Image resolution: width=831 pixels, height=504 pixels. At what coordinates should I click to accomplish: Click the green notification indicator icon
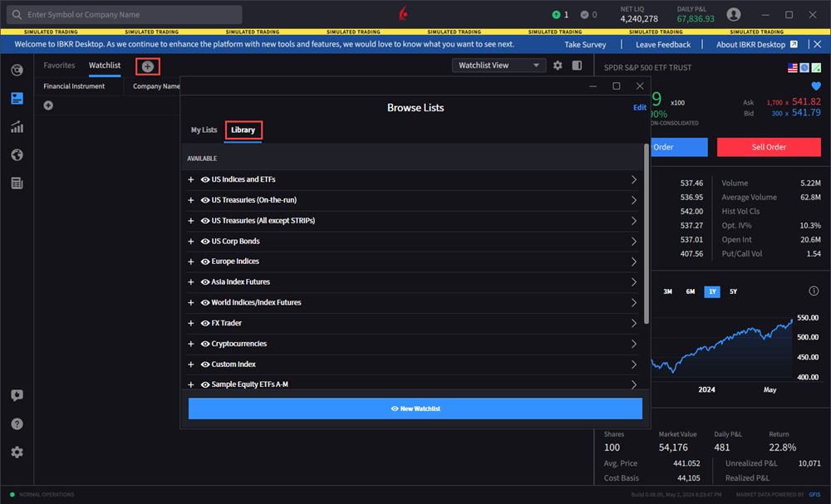(556, 15)
